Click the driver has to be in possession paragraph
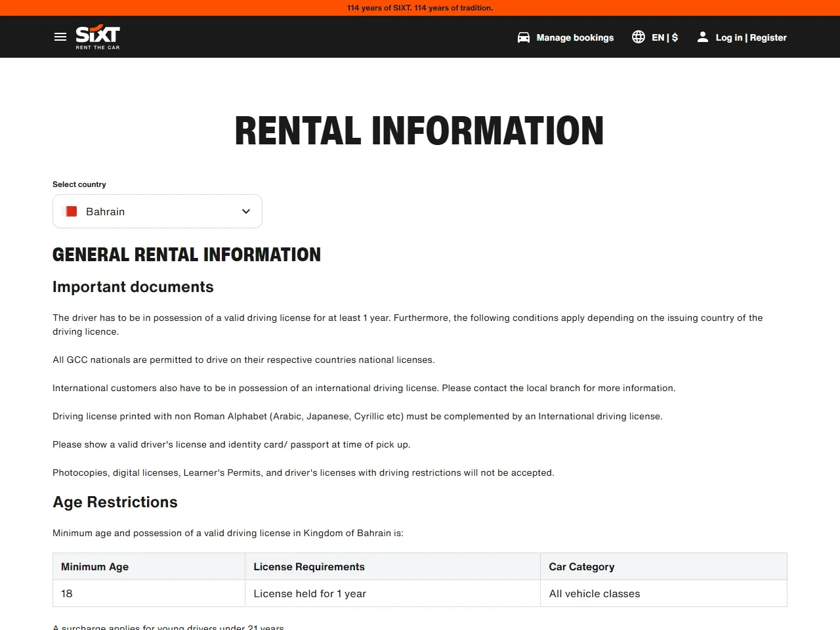Screen dimensions: 840x630 [408, 324]
